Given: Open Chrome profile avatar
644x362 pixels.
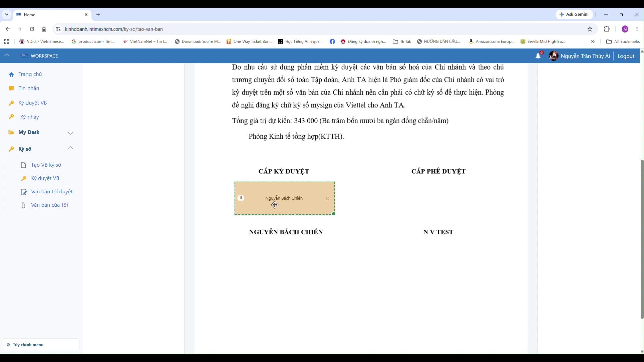Looking at the screenshot, I should pyautogui.click(x=625, y=29).
